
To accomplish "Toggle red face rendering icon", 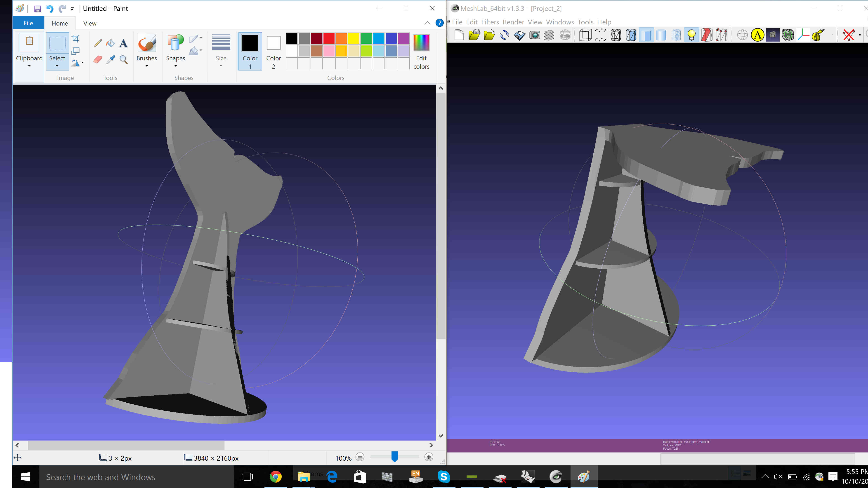I will point(707,35).
